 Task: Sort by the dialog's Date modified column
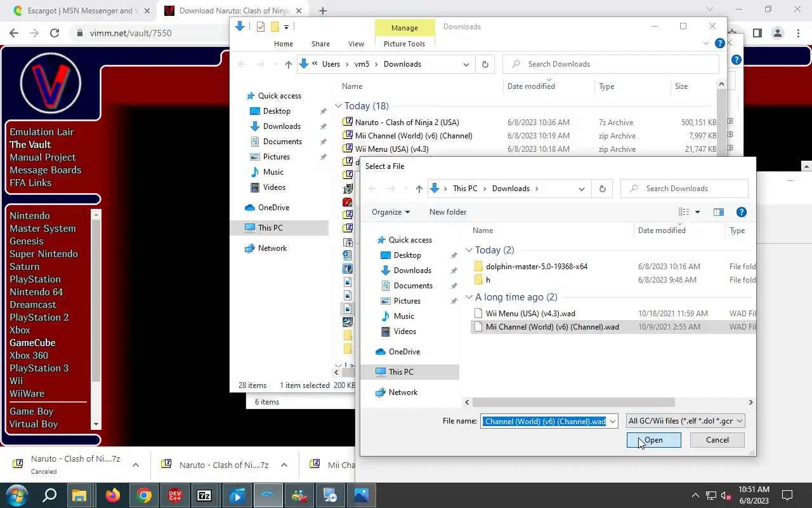(662, 231)
